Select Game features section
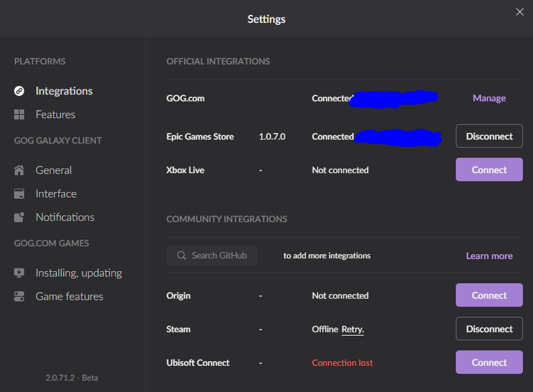Screen dimensions: 533x392 (69, 297)
